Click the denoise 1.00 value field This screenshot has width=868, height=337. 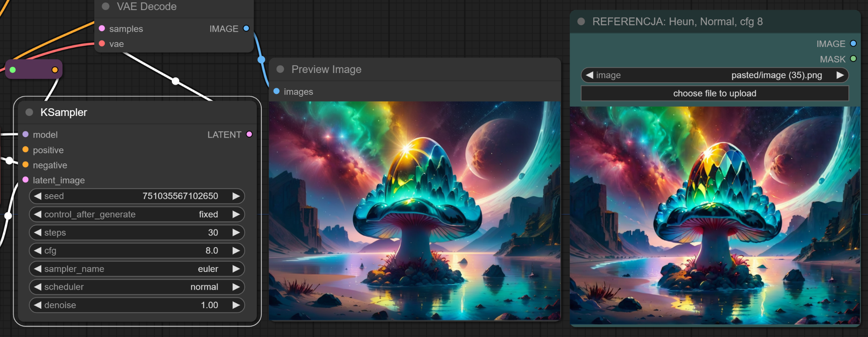click(x=136, y=305)
